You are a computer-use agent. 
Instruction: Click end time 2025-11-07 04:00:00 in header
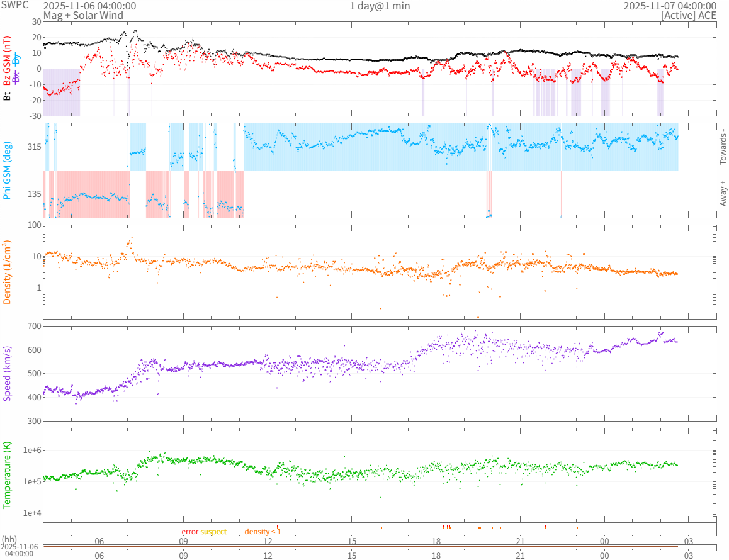click(x=669, y=6)
